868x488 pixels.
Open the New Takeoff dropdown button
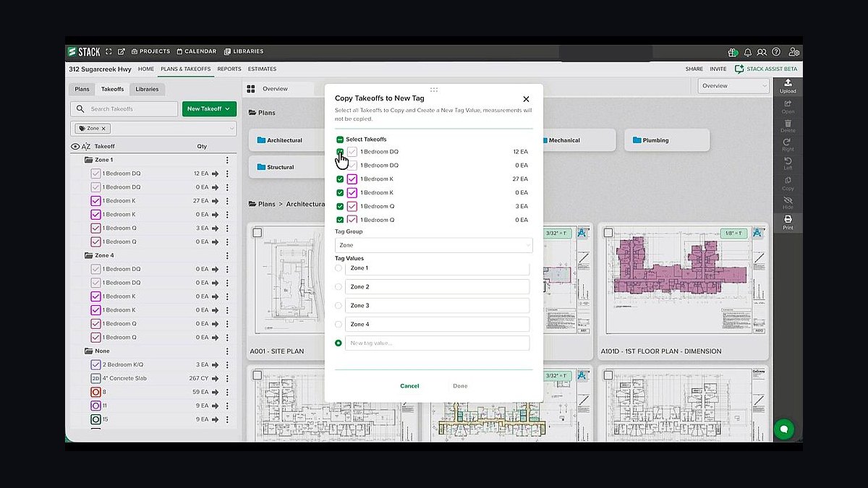(x=209, y=109)
